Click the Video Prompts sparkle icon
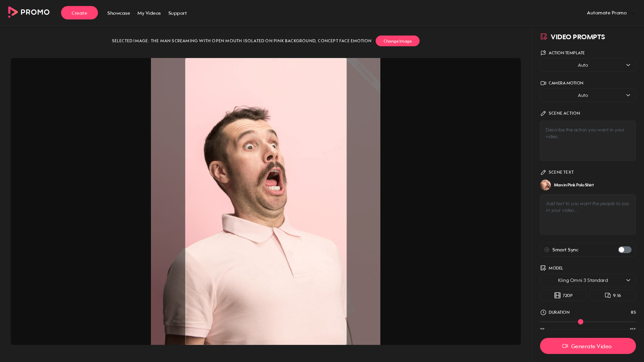The height and width of the screenshot is (362, 644). 544,37
